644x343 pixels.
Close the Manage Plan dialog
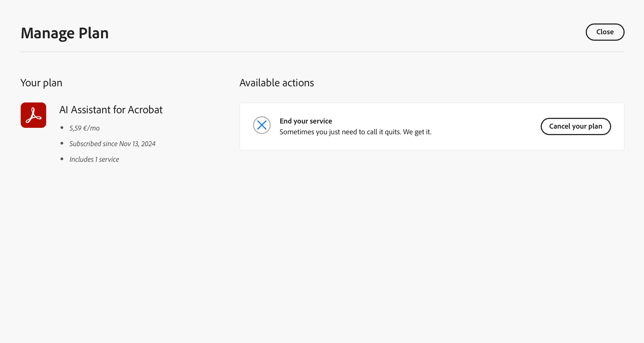(605, 32)
